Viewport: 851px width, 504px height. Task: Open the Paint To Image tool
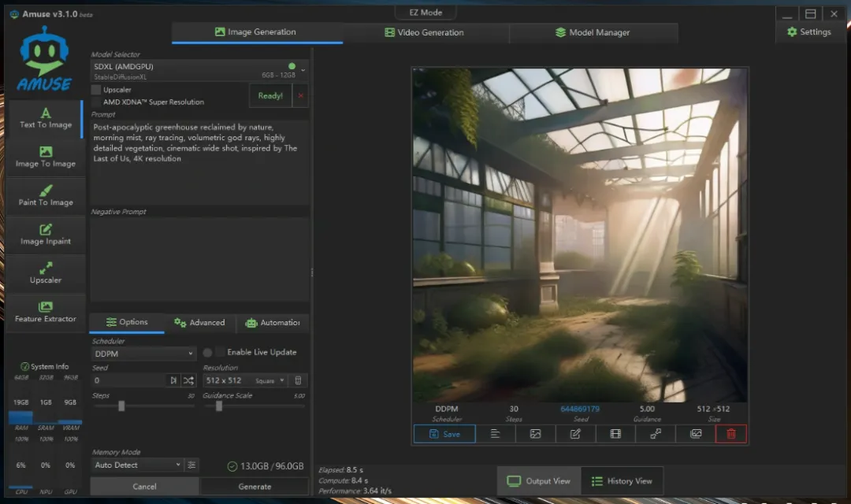46,196
